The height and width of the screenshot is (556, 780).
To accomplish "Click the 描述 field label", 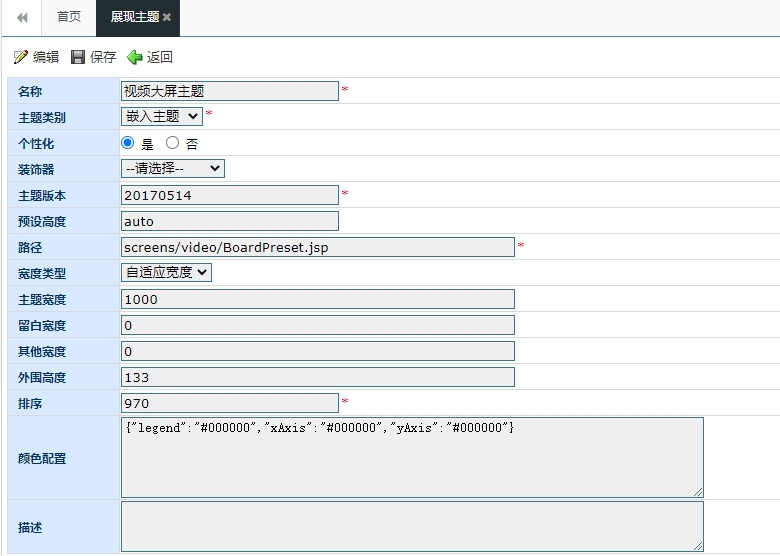I will 30,528.
